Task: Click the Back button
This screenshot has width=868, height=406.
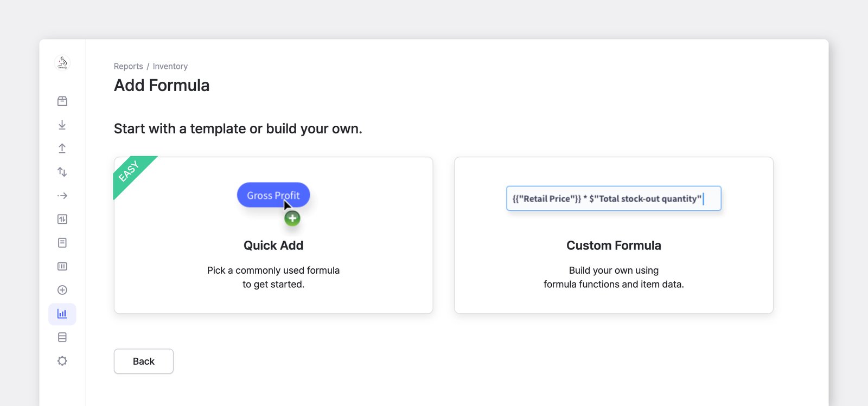Action: pos(144,361)
